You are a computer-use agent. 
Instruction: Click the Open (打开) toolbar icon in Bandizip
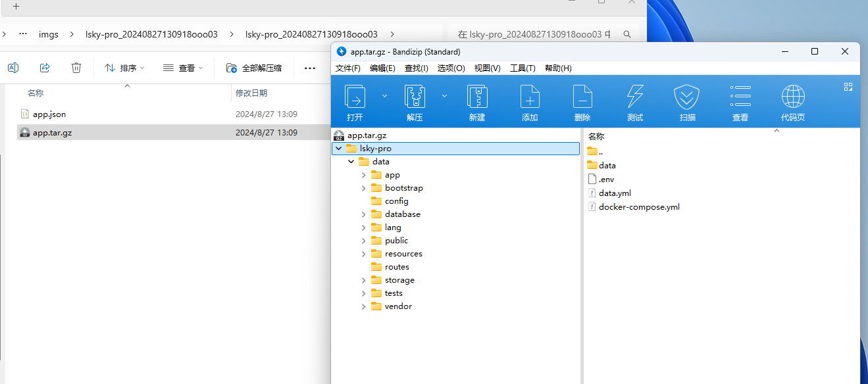(355, 102)
